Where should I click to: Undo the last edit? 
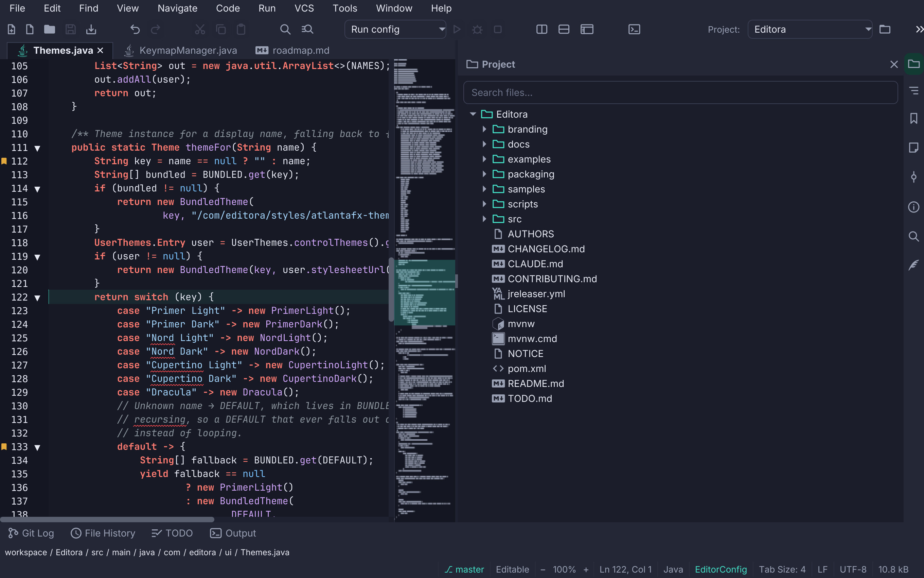[135, 30]
